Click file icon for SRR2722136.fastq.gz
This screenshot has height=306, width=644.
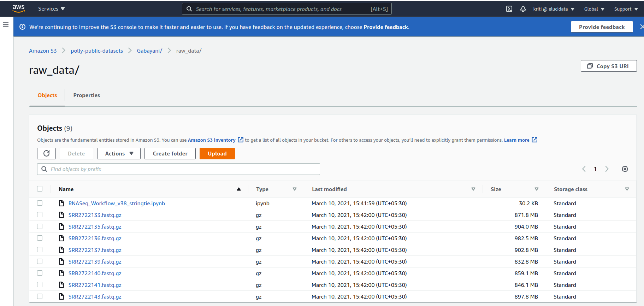pos(61,238)
